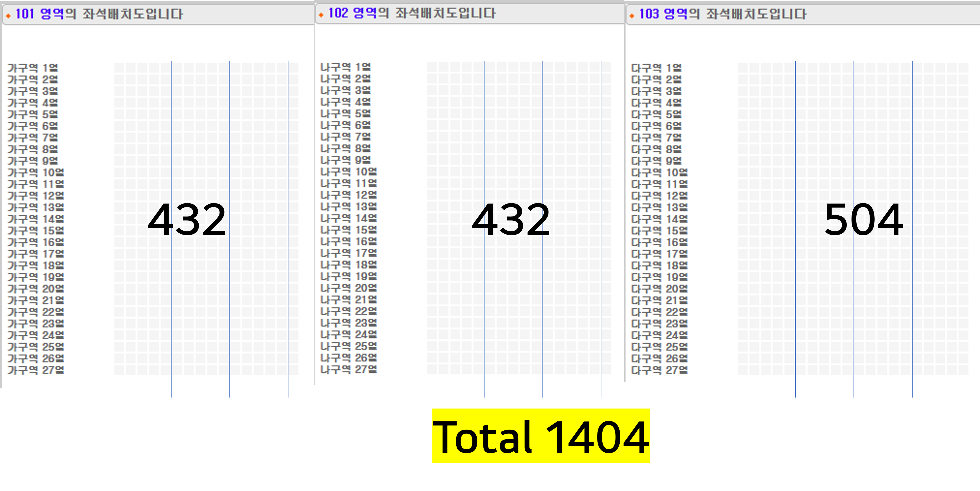Select the 102 영역 seat map header
Viewport: 980px width, 491px height.
pyautogui.click(x=412, y=13)
